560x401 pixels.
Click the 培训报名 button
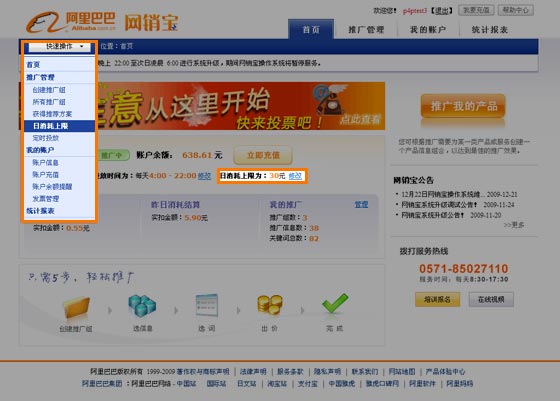[438, 300]
